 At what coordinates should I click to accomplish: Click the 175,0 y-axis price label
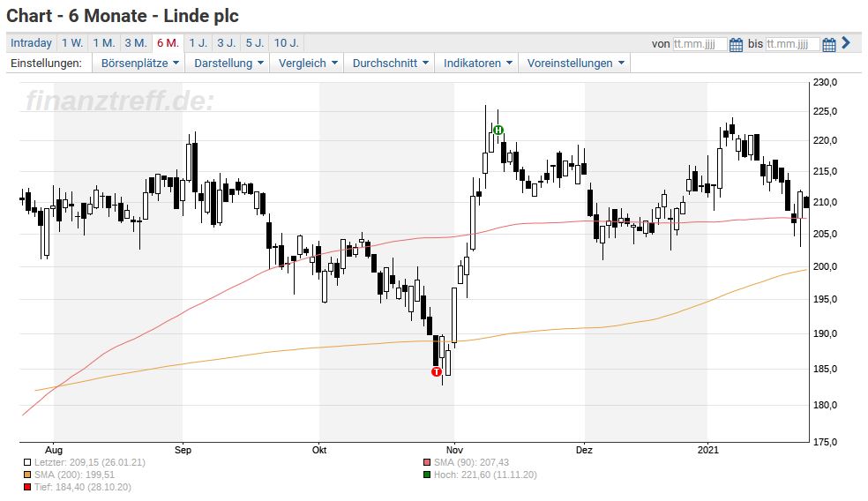click(x=826, y=442)
